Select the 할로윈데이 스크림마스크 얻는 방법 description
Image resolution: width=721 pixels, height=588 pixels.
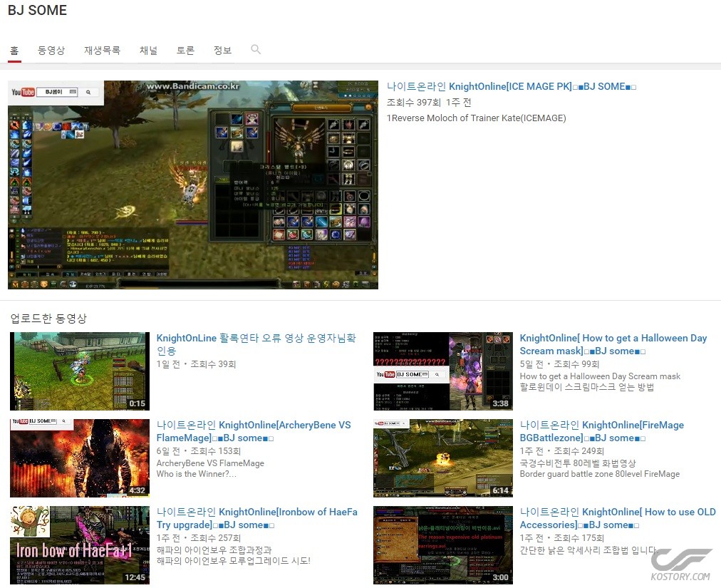(x=587, y=387)
